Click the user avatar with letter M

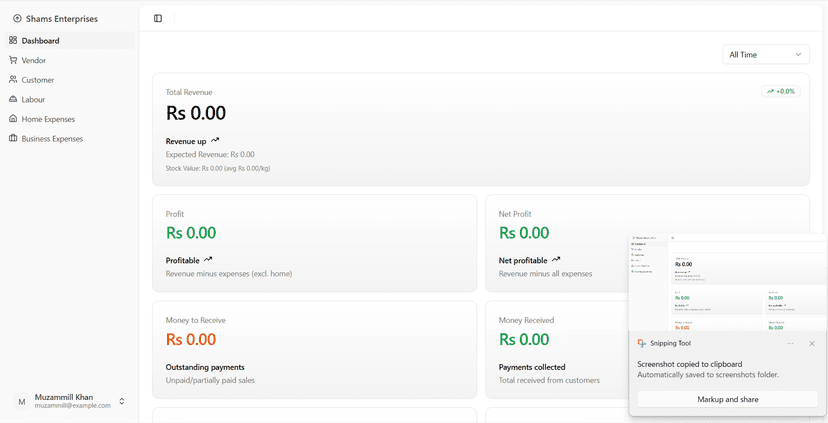[21, 401]
